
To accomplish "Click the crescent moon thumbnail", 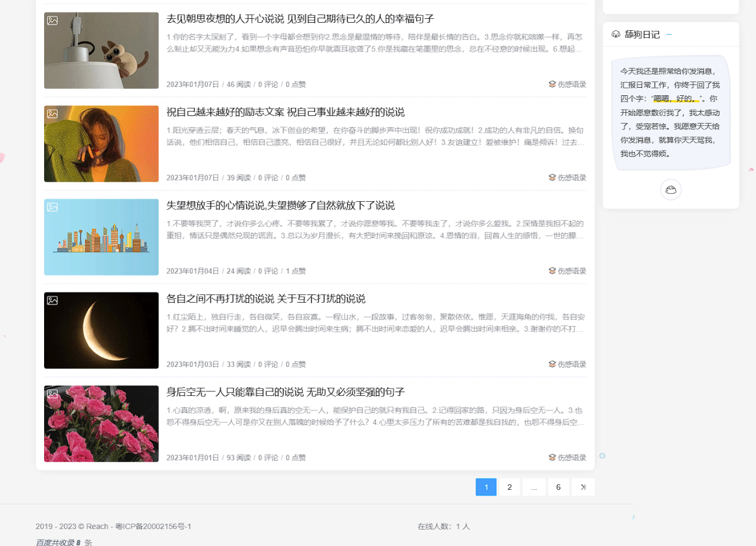I will pos(101,330).
